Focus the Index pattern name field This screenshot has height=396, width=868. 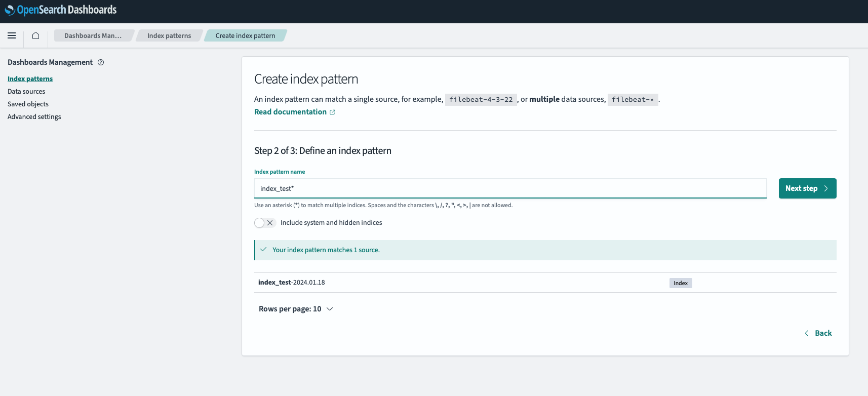510,188
